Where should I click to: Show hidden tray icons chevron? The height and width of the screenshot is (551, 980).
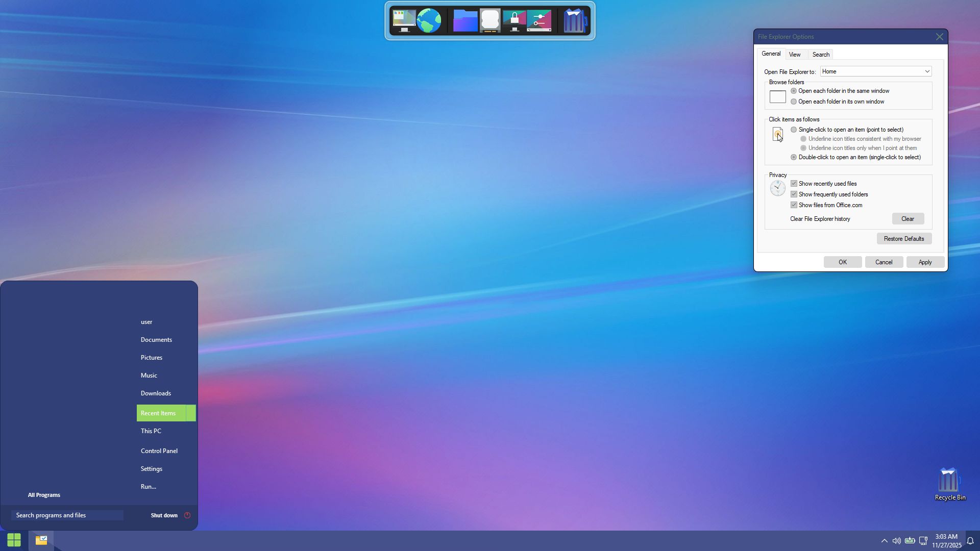tap(884, 541)
